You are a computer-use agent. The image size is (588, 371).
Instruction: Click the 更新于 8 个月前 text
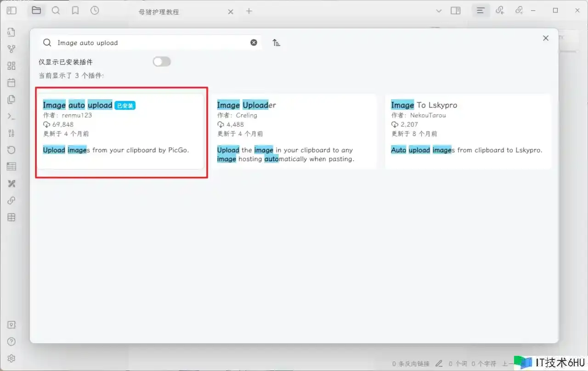pyautogui.click(x=414, y=134)
